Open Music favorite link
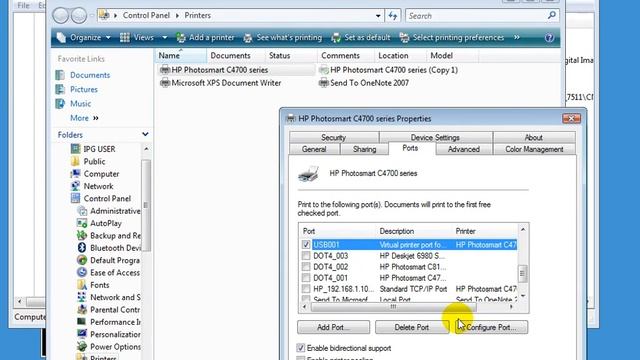The width and height of the screenshot is (640, 360). coord(80,104)
